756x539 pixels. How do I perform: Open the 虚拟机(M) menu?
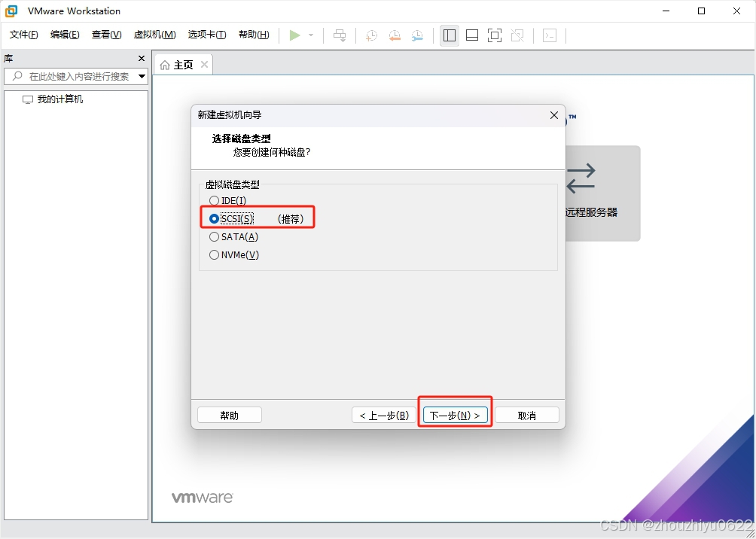(x=155, y=35)
